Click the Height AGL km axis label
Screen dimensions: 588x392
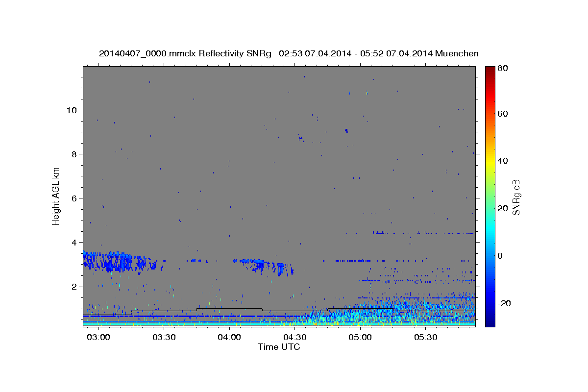[56, 196]
